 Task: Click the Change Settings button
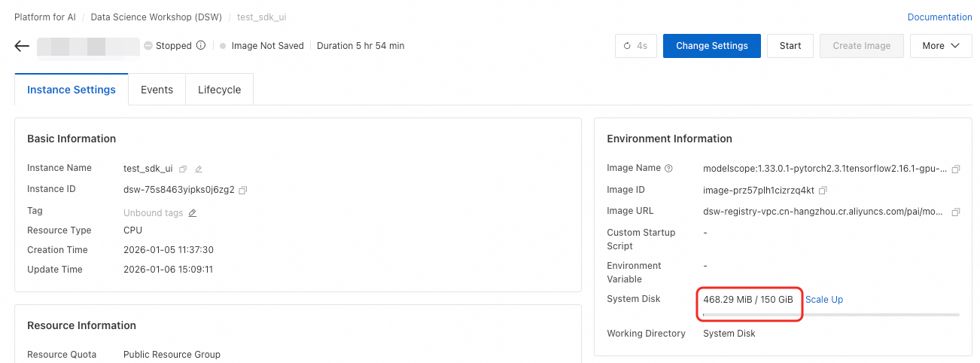712,46
